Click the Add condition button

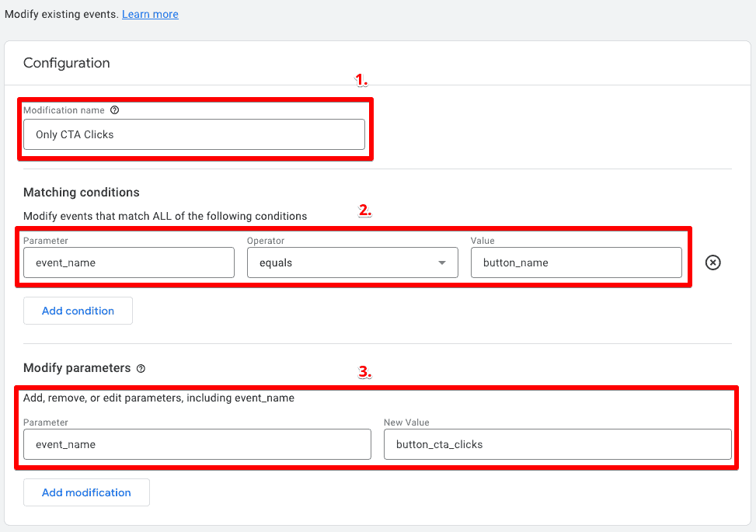(77, 311)
